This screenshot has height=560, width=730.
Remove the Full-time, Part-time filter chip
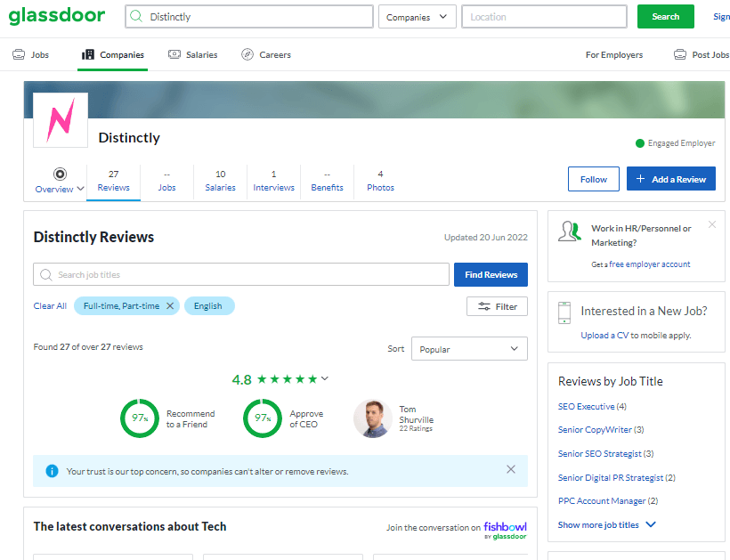point(170,306)
